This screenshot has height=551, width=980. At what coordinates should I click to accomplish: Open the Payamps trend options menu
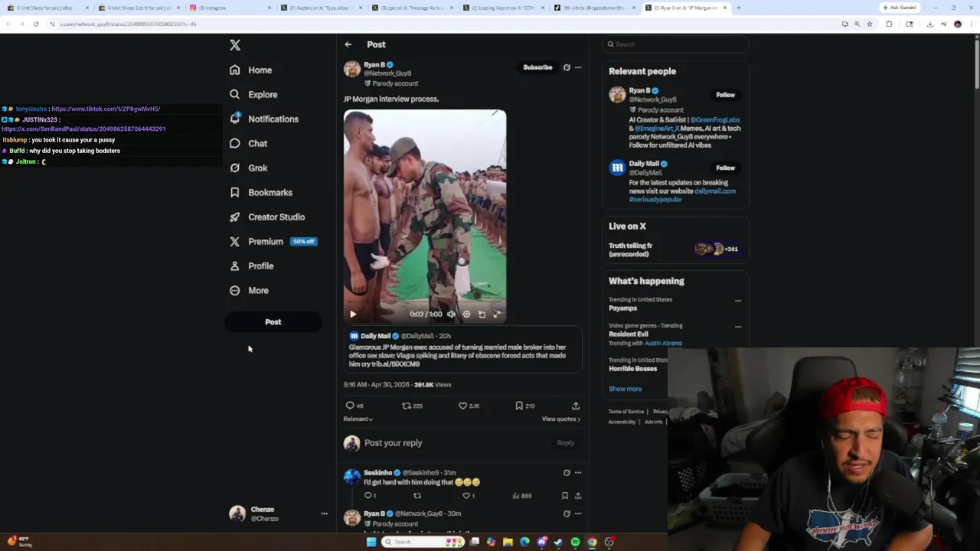click(x=738, y=301)
